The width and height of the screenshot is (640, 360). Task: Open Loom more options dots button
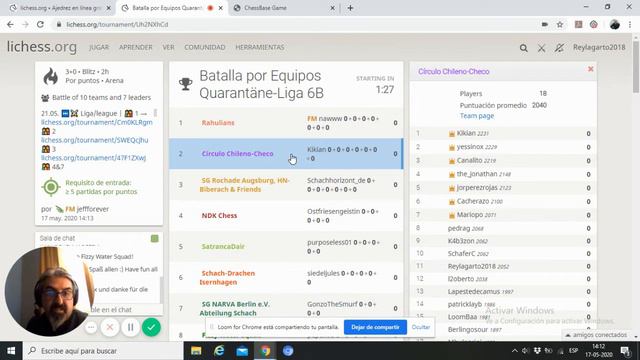point(91,327)
